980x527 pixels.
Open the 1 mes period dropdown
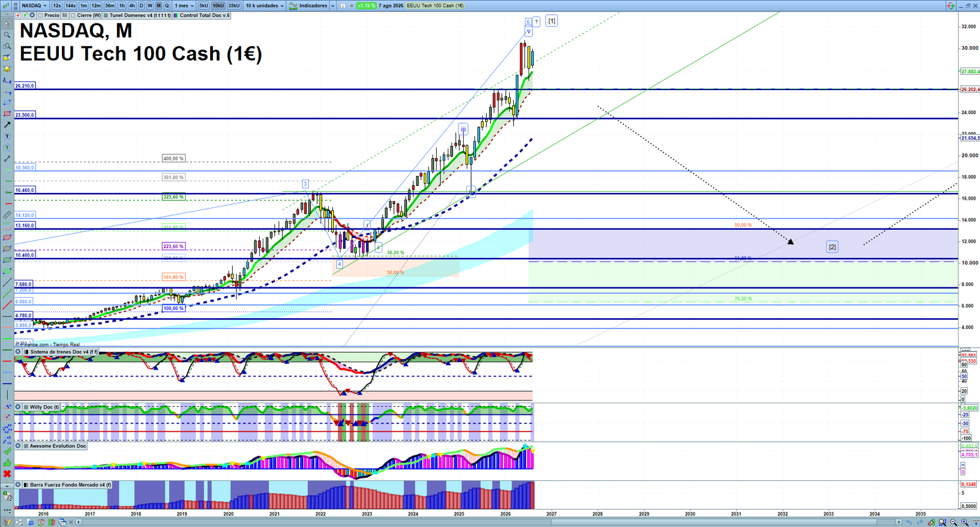[184, 6]
